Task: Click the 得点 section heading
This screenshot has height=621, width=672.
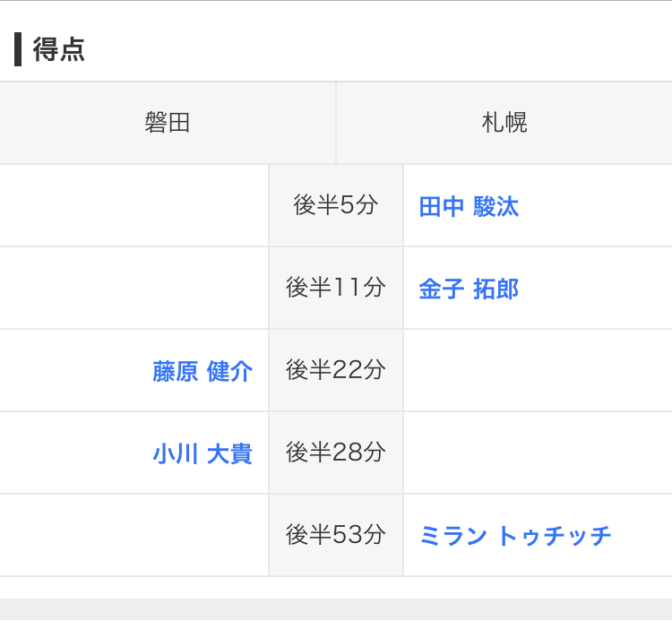Action: [59, 49]
